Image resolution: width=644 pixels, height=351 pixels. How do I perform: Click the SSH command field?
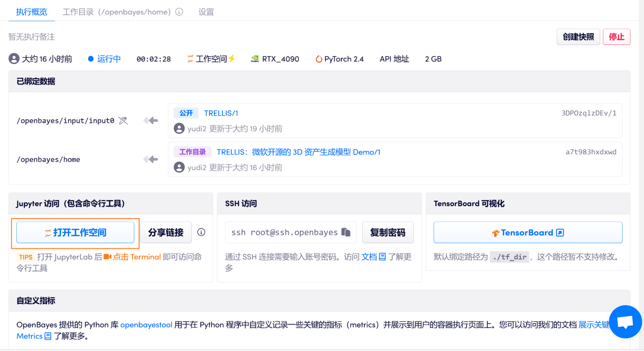285,232
